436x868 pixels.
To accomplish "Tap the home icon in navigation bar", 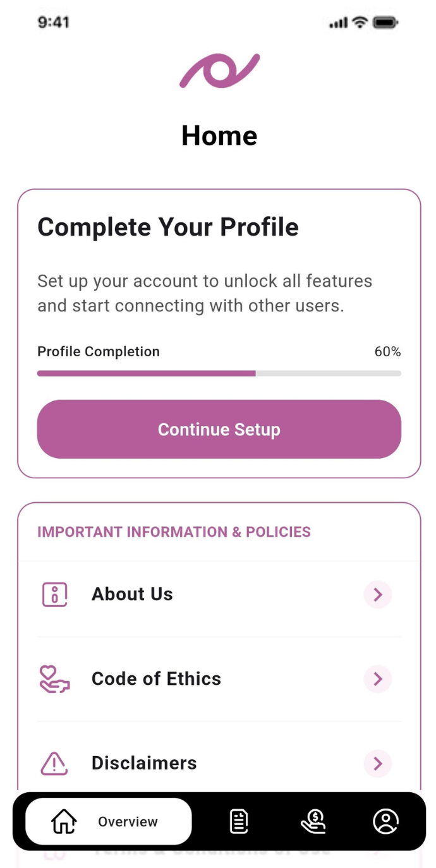I will click(x=64, y=822).
